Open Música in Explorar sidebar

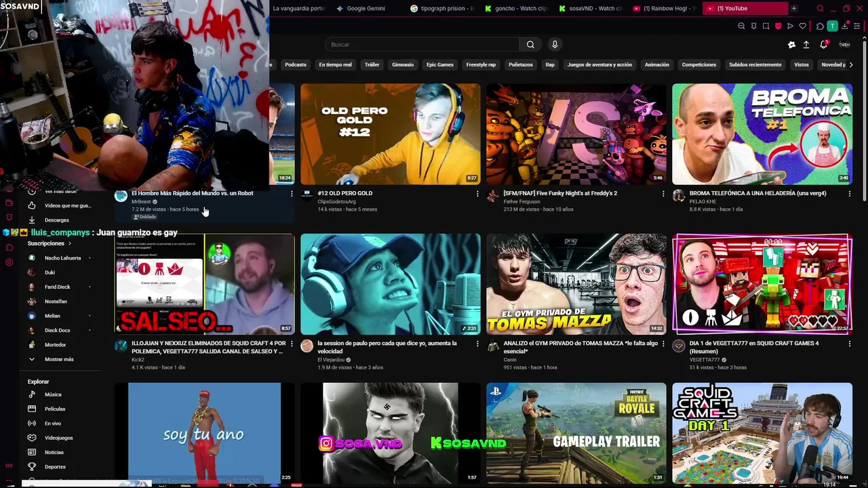pos(53,394)
